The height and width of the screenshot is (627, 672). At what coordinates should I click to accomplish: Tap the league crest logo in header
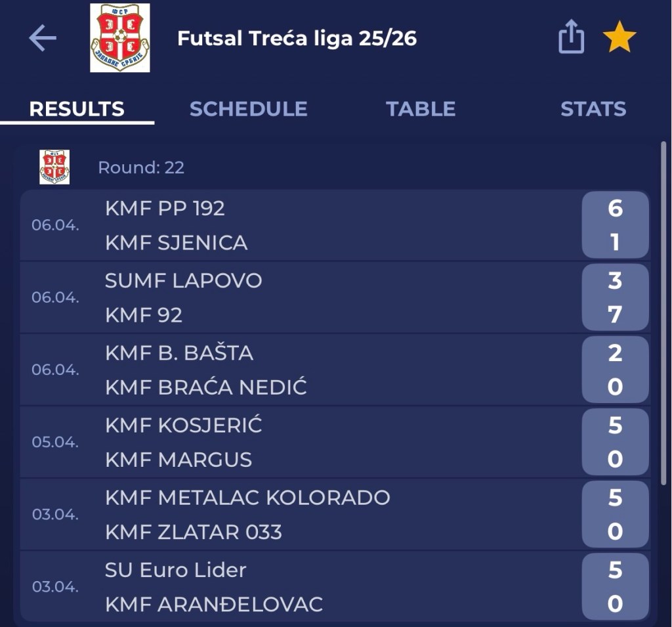(120, 38)
